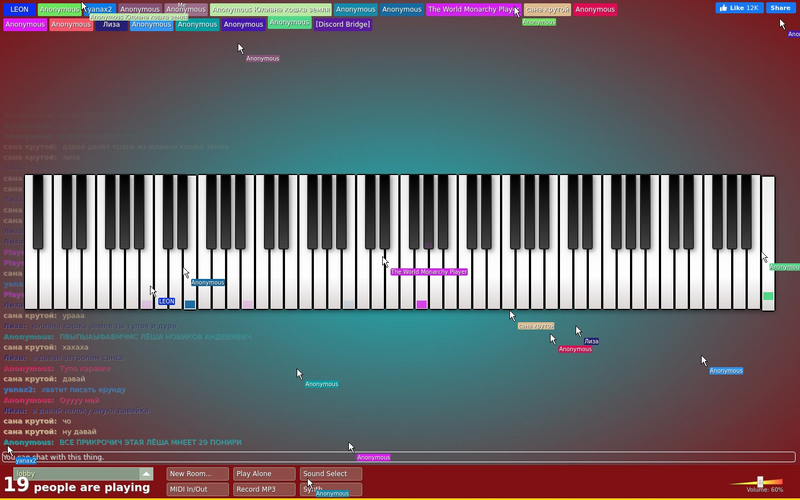Click the Facebook Like button
Image resolution: width=800 pixels, height=500 pixels.
coord(739,8)
